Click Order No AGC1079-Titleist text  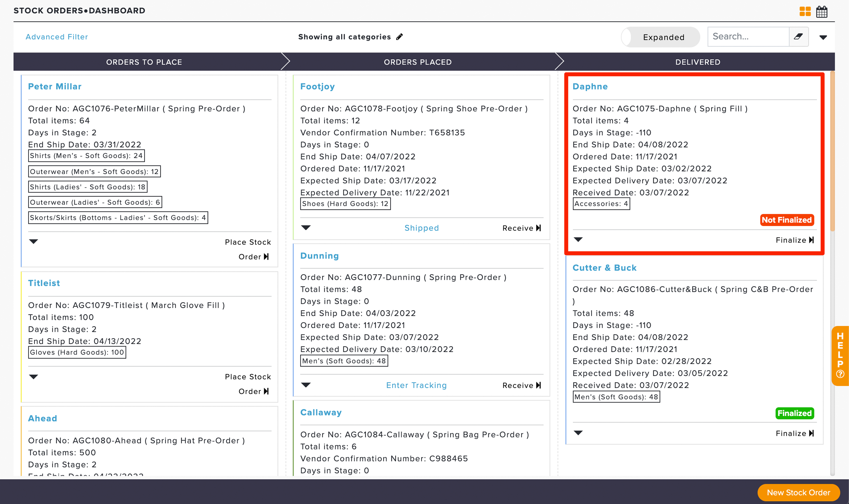(x=126, y=305)
